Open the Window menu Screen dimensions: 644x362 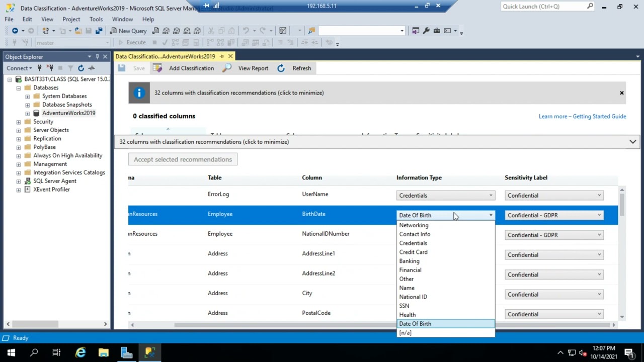tap(123, 19)
